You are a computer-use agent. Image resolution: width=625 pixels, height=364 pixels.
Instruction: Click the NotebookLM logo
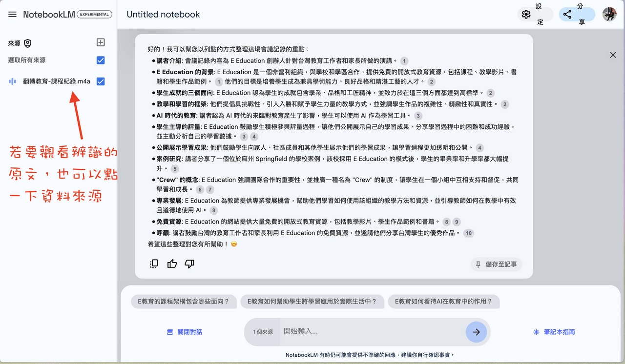(49, 14)
